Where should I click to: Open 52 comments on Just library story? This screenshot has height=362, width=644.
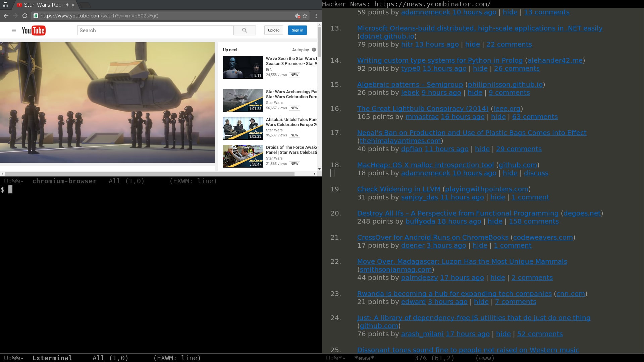pyautogui.click(x=540, y=334)
